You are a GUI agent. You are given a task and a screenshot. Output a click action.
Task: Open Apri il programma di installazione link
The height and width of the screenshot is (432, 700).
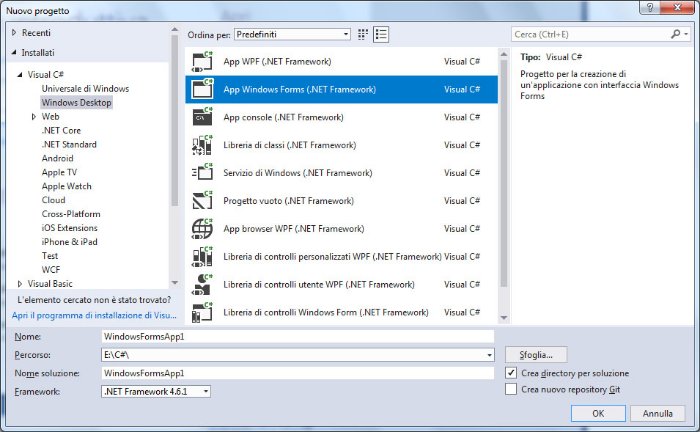coord(94,315)
